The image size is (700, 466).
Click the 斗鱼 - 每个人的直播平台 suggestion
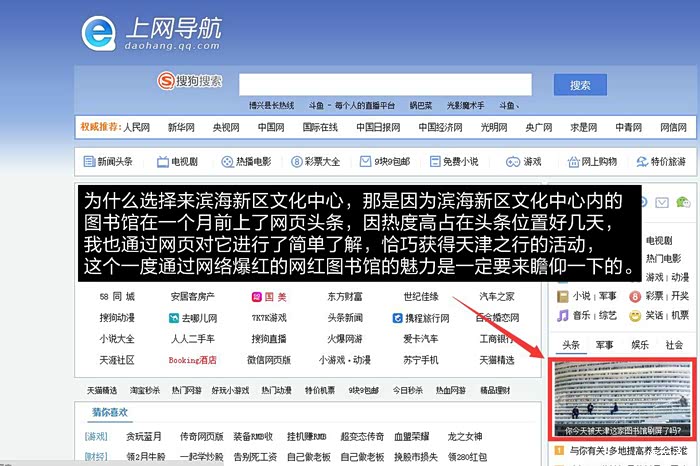pos(352,105)
